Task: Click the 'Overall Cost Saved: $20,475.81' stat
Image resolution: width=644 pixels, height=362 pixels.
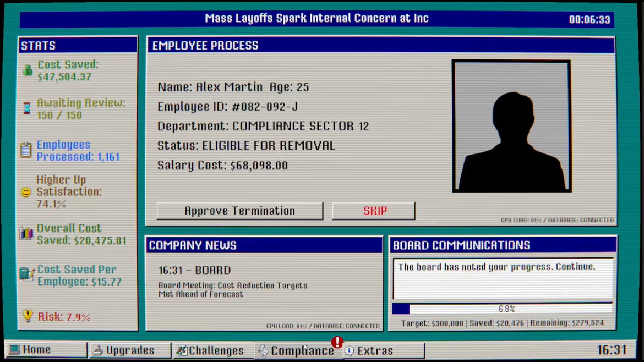Action: click(x=81, y=234)
